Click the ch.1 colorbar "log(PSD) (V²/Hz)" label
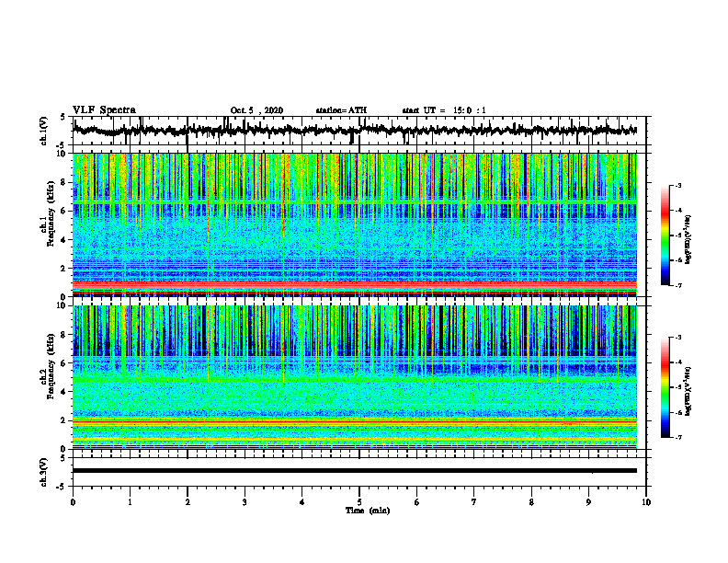The width and height of the screenshot is (728, 563). 688,240
